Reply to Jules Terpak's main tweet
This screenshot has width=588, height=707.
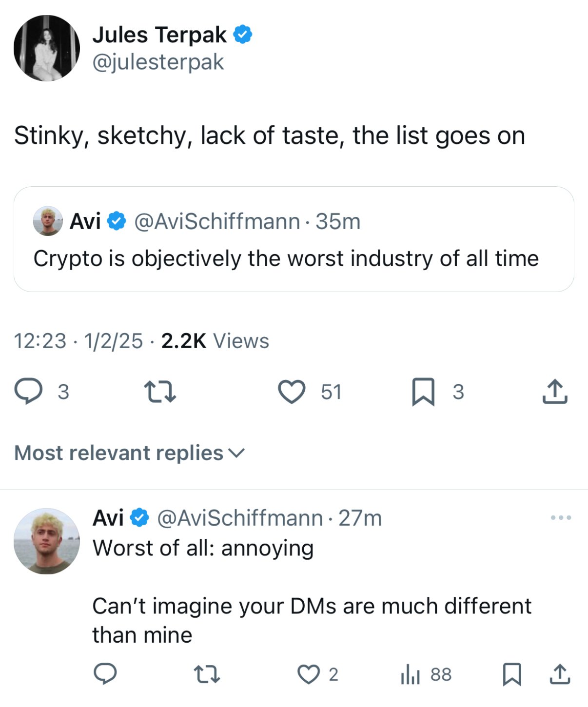pos(29,392)
